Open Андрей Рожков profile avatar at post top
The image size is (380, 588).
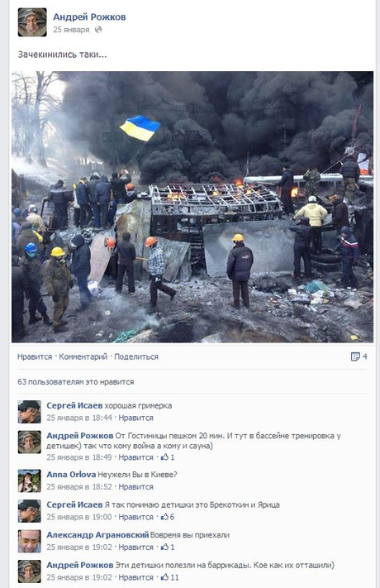click(32, 22)
